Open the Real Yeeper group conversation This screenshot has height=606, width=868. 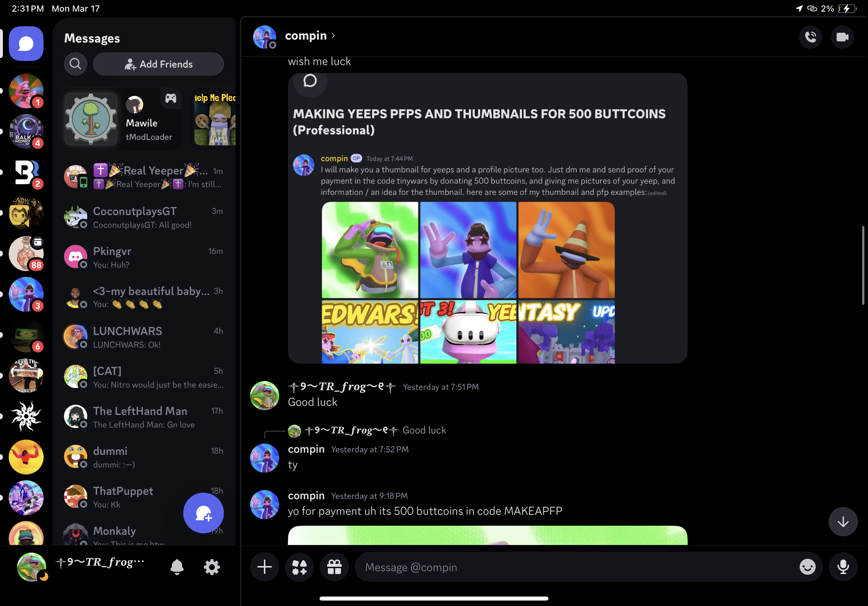(144, 177)
